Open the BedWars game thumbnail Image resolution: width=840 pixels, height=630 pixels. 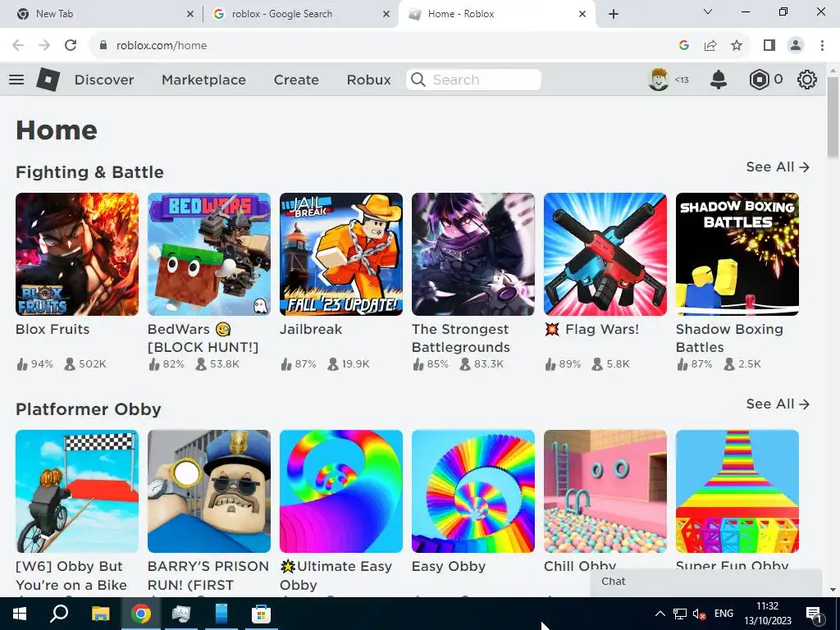point(209,254)
